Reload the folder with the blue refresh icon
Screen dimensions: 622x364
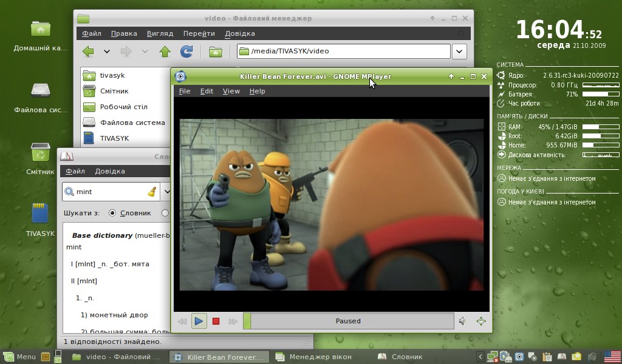pos(186,51)
